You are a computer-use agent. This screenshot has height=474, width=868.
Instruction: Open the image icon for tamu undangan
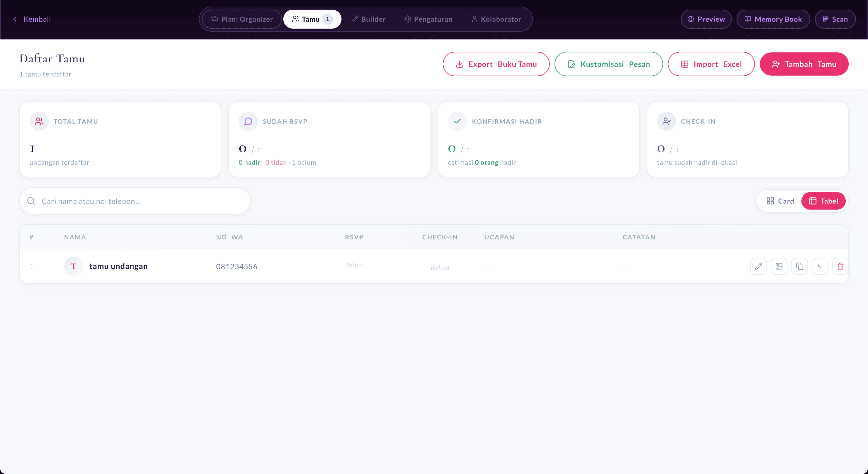[779, 266]
